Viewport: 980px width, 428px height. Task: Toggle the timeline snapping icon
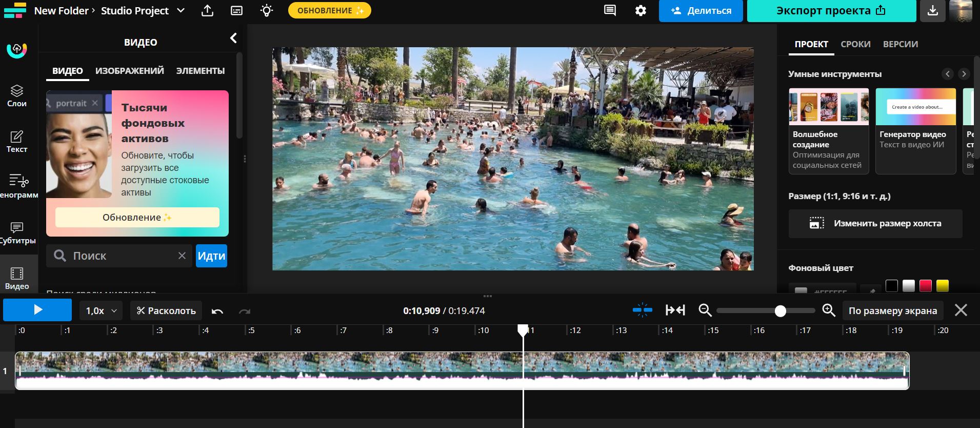pos(642,310)
